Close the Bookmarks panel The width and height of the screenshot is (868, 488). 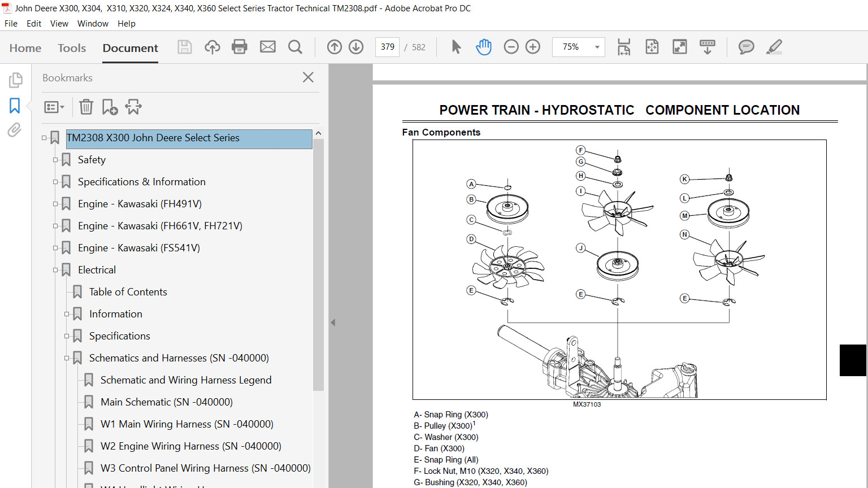(308, 77)
